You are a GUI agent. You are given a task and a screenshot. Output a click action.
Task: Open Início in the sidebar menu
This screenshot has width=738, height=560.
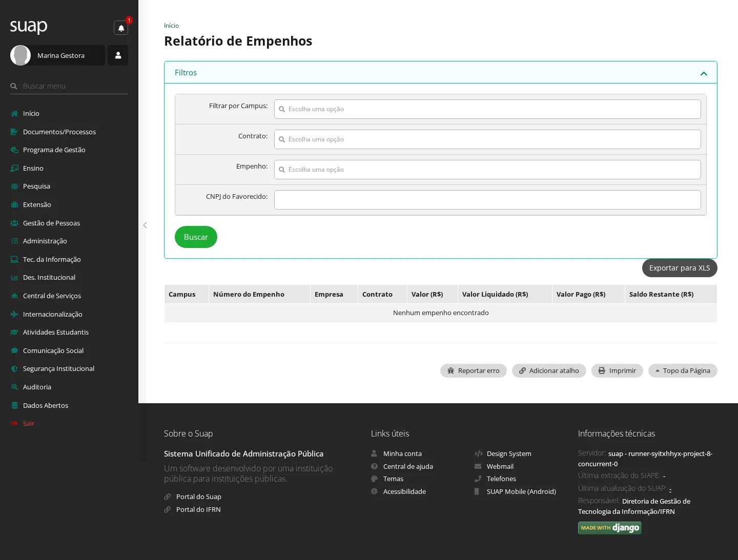tap(69, 113)
